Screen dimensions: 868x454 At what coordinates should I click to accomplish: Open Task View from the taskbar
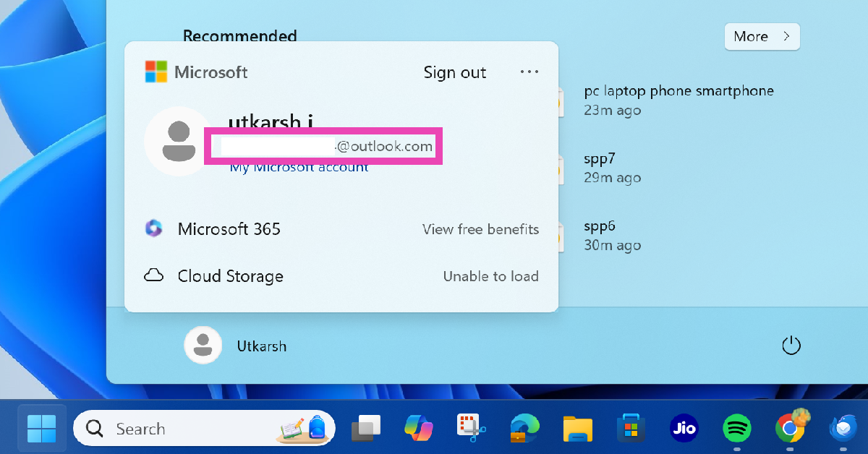pyautogui.click(x=366, y=429)
